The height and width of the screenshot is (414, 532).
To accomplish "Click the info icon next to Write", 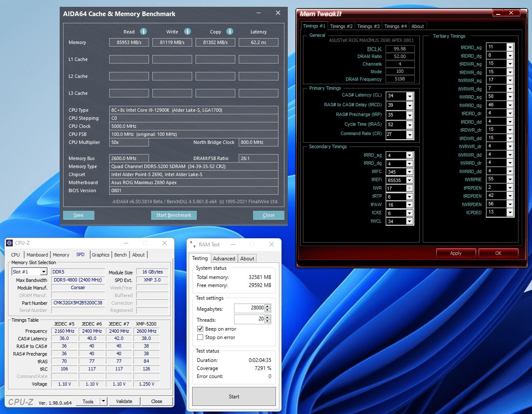I will [x=187, y=31].
